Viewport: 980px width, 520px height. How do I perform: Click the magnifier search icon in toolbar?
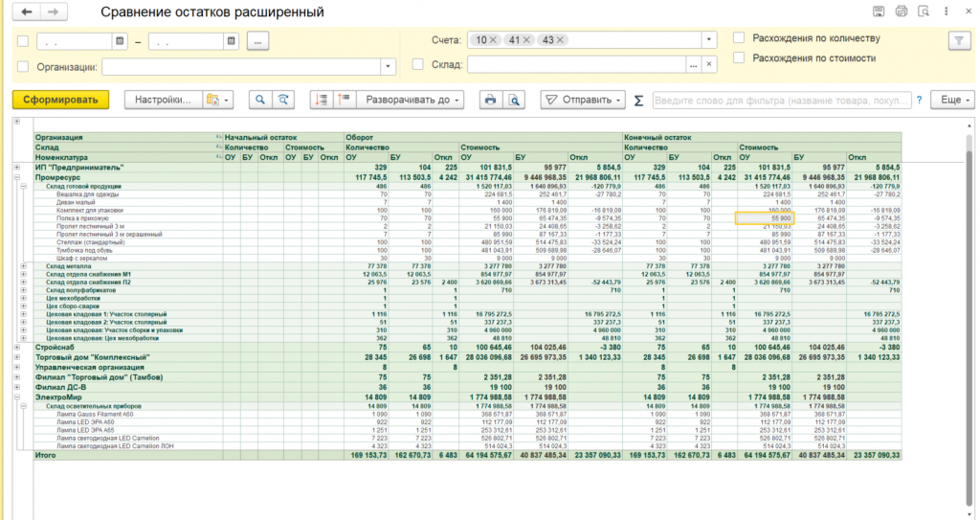(259, 100)
